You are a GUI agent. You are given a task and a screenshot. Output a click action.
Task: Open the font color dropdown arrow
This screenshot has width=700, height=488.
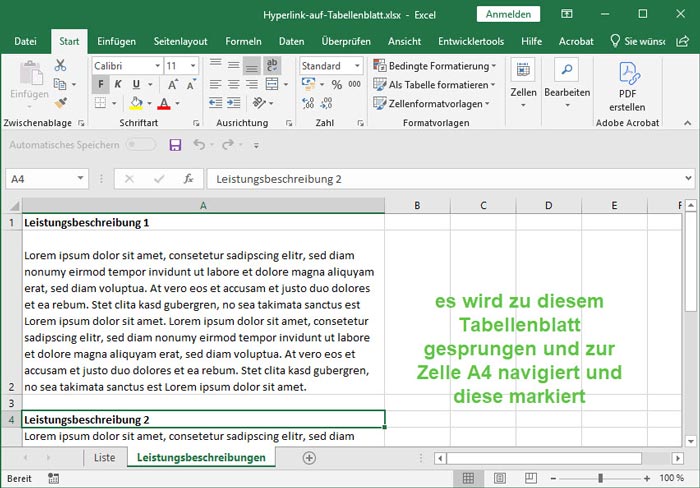[x=177, y=104]
